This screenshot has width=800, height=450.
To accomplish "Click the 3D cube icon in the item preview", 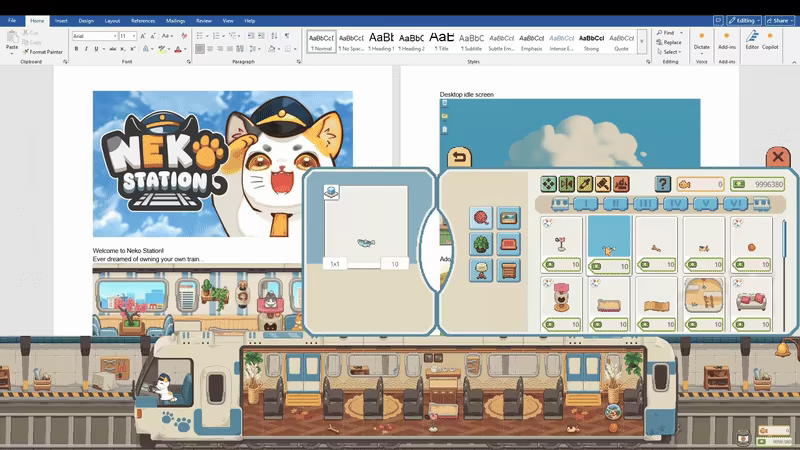I will coord(331,192).
